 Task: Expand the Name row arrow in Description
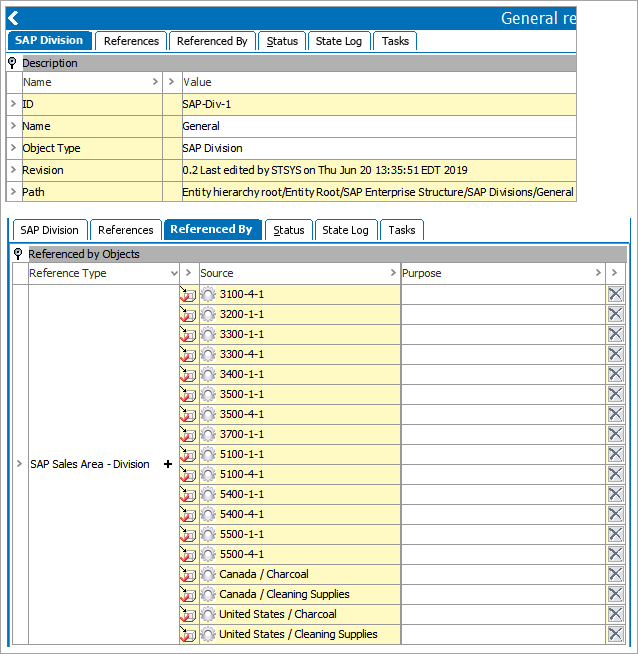13,126
